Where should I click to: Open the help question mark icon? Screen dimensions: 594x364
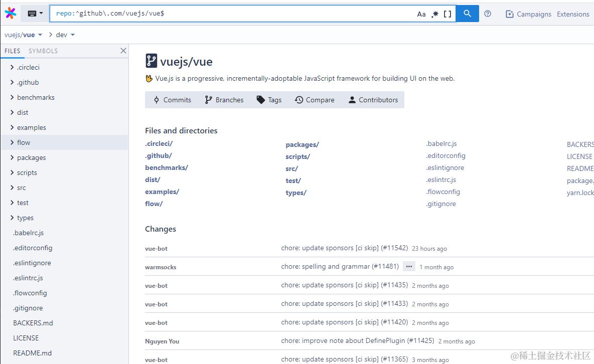(488, 14)
